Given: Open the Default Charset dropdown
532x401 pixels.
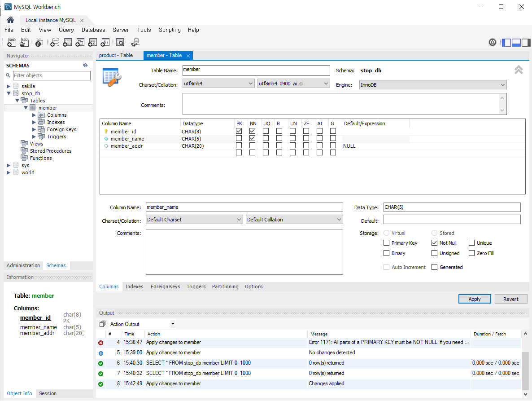Looking at the screenshot, I should (x=194, y=220).
